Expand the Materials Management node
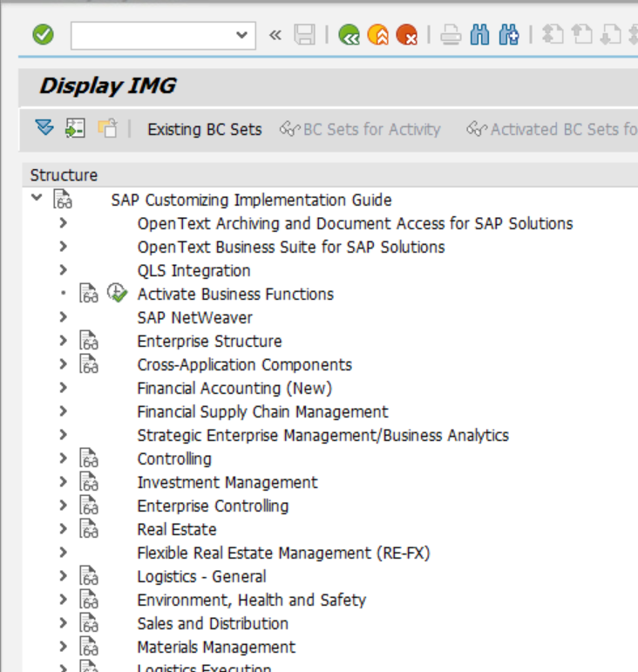The width and height of the screenshot is (638, 672). pyautogui.click(x=63, y=647)
